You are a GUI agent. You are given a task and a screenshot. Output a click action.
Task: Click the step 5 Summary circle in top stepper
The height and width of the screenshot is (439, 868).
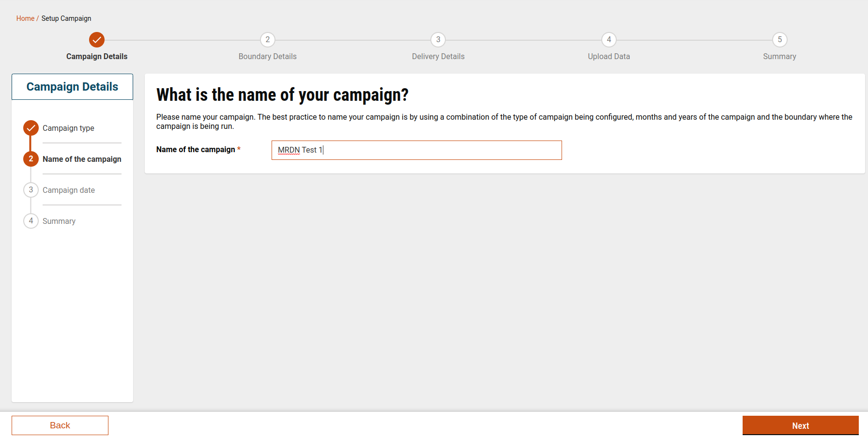[x=779, y=40]
